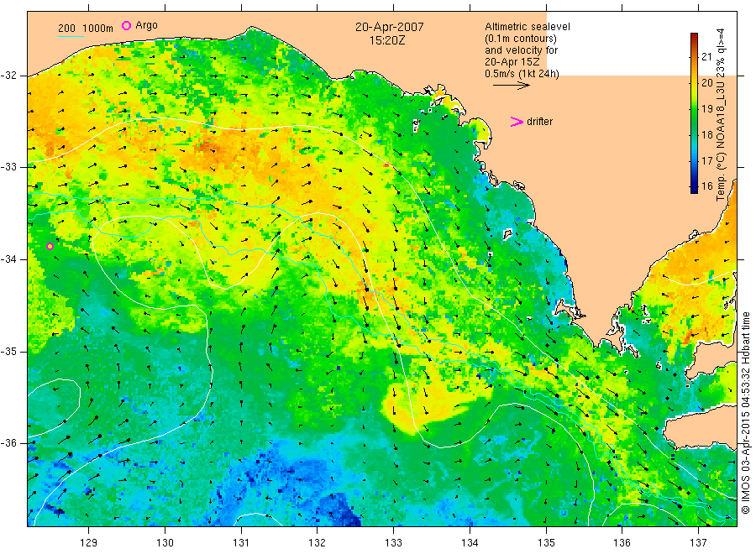This screenshot has height=554, width=756.
Task: Click the longitude label 133
Action: pos(393,543)
